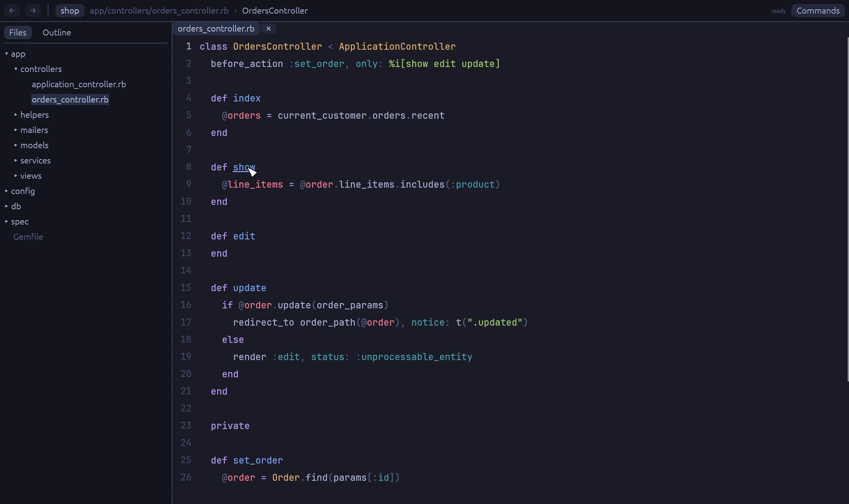This screenshot has width=849, height=504.
Task: Click current_customer on line 5
Action: click(322, 115)
